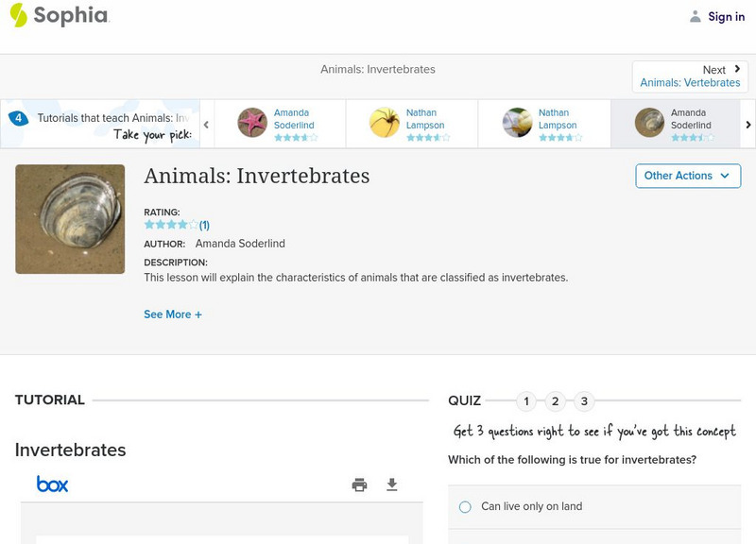Click the Sign in link
This screenshot has width=756, height=544.
click(x=726, y=16)
